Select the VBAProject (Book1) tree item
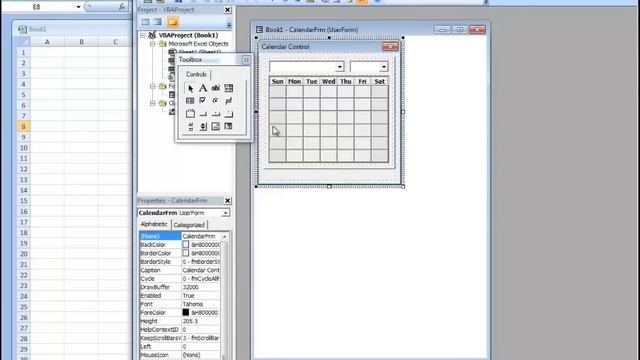The image size is (640, 360). pyautogui.click(x=189, y=36)
